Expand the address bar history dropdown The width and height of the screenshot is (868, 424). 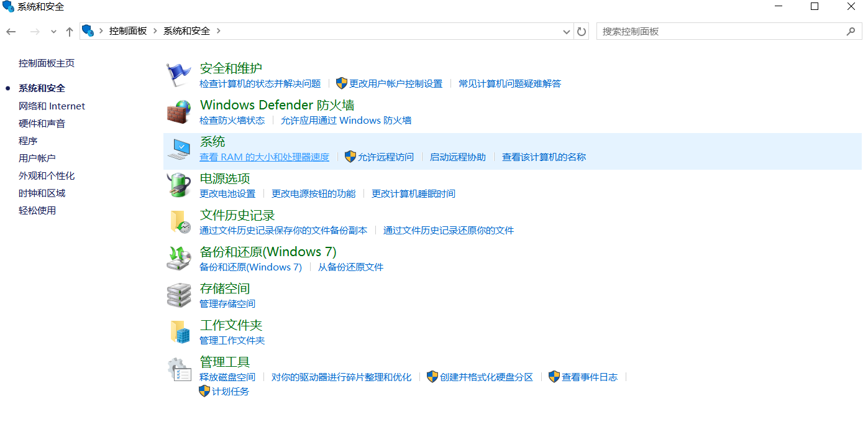(567, 32)
